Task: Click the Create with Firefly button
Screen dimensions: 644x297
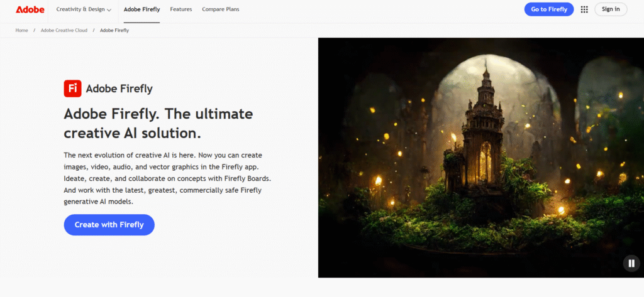Action: (x=109, y=225)
